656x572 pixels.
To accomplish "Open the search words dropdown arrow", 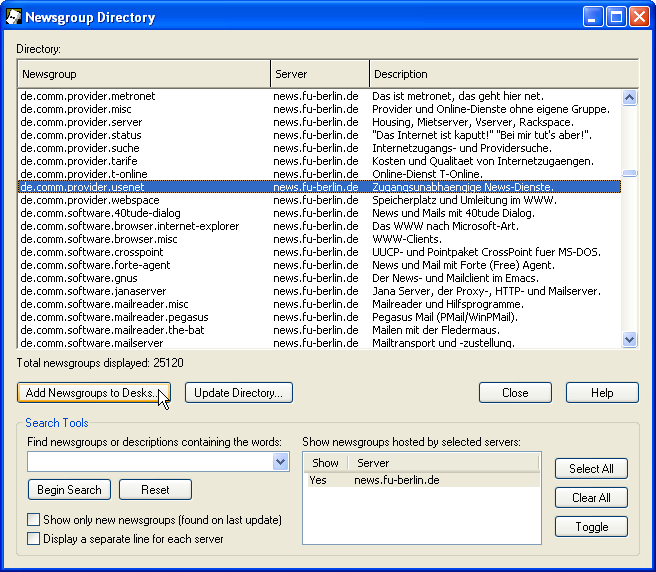I will (x=280, y=462).
